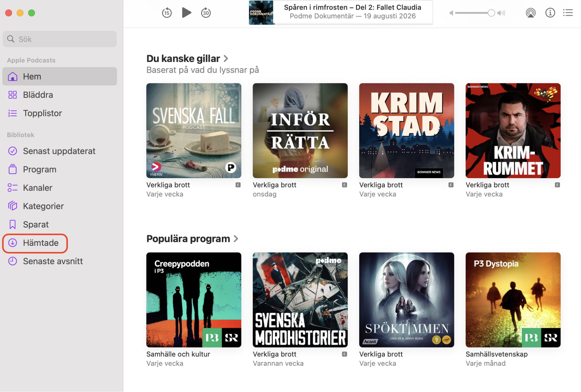Click Samhälle och kultur category label

178,354
